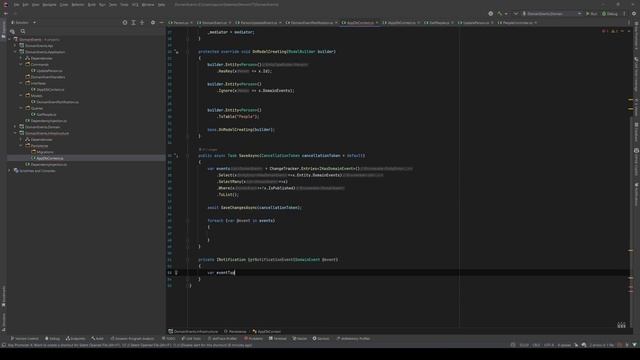Click DomainEvents.Infrastructure breadcrumb

193,331
